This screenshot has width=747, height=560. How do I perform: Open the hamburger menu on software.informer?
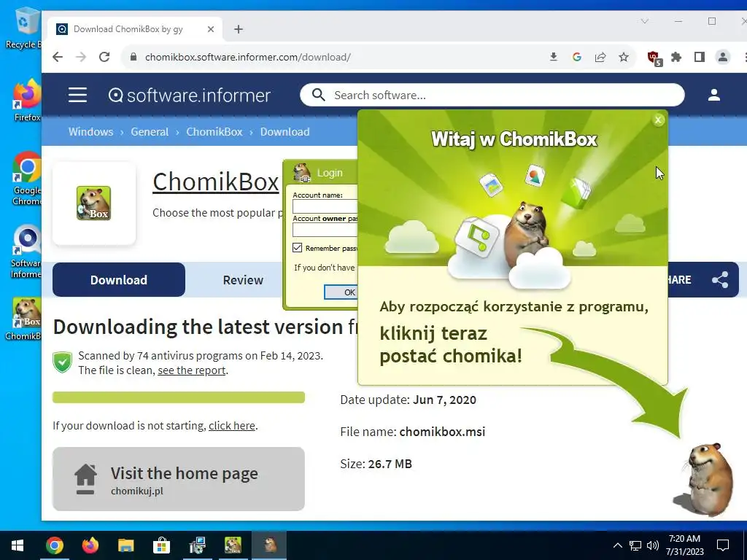[77, 96]
